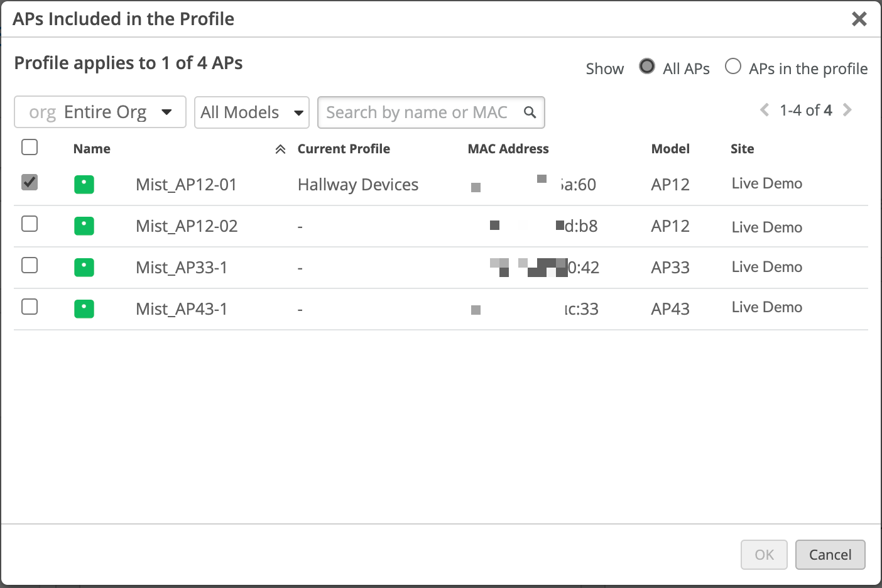Click the search magnifier icon

(x=530, y=112)
